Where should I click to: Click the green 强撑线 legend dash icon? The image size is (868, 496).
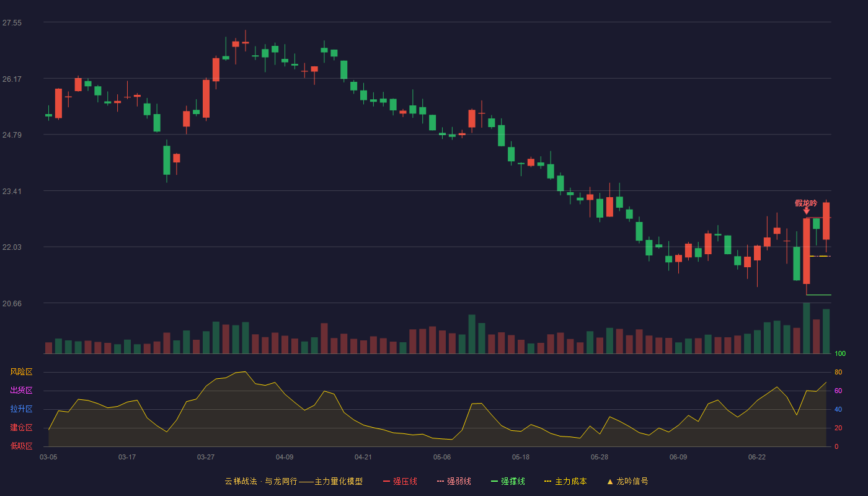(x=494, y=481)
